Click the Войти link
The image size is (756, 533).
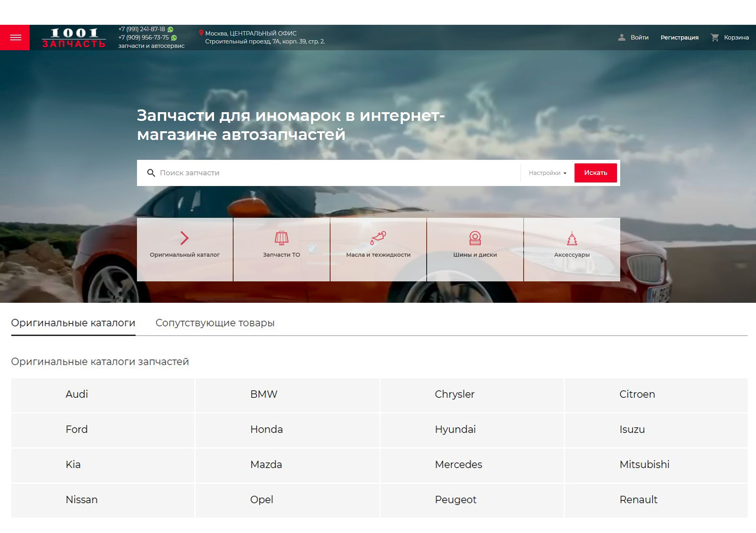639,37
